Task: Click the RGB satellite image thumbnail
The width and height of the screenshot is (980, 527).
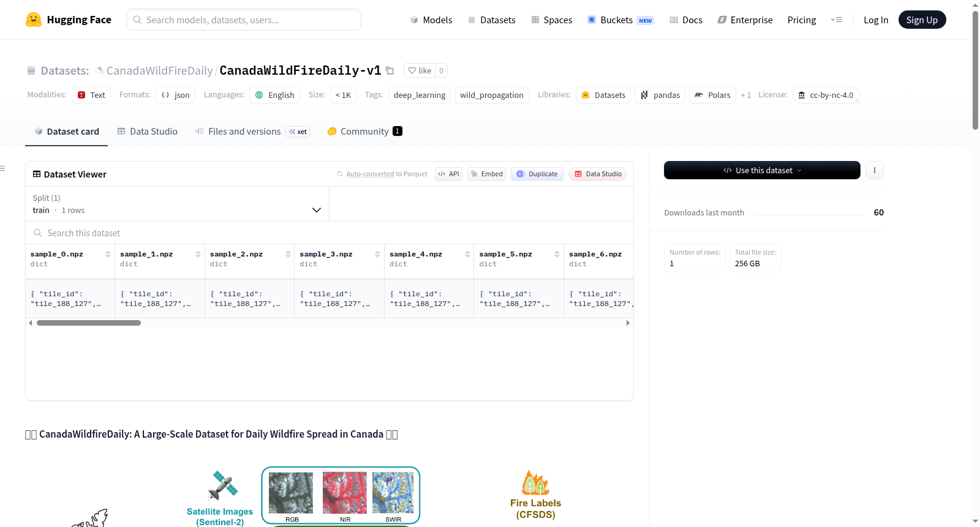Action: [x=291, y=493]
